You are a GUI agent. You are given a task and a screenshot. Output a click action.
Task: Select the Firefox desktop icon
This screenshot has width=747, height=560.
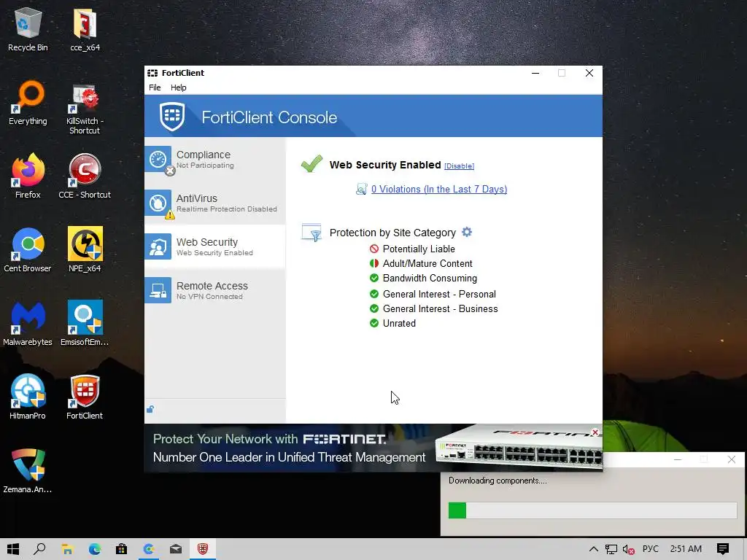pyautogui.click(x=28, y=176)
